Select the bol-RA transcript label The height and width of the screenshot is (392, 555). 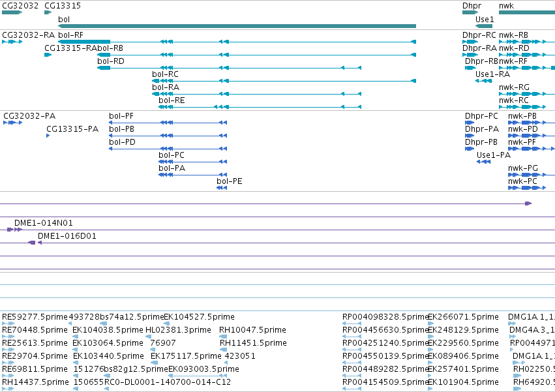[x=166, y=87]
